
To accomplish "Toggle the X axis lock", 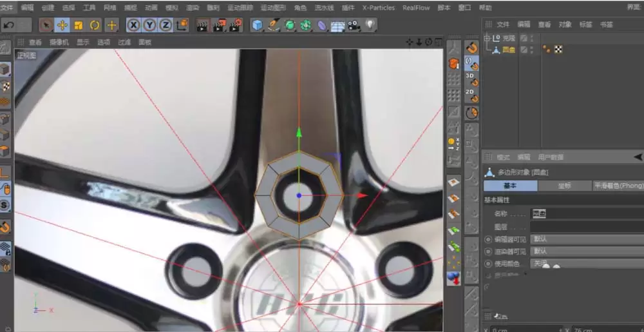I will coord(133,26).
